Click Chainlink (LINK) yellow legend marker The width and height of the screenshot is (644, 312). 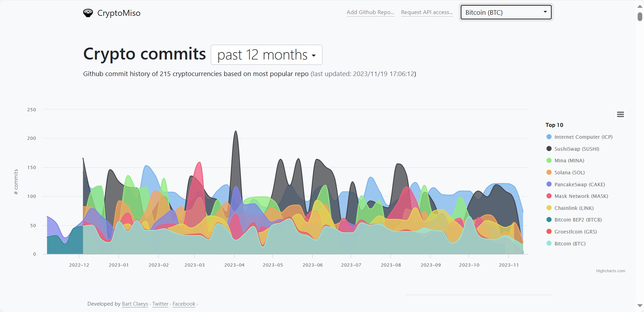click(549, 208)
